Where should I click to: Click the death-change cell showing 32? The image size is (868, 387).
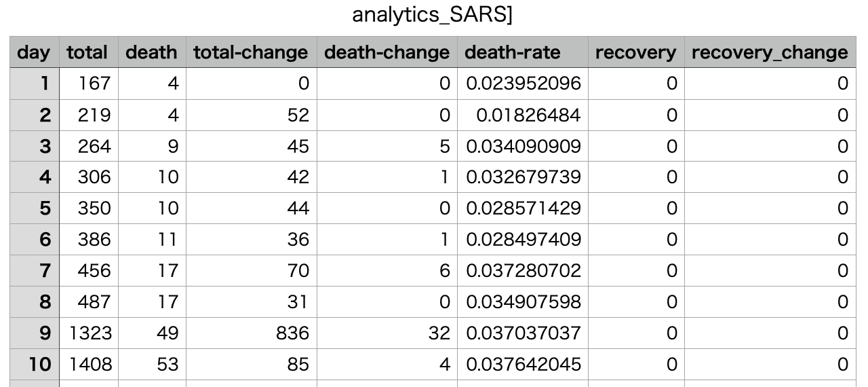click(x=387, y=333)
